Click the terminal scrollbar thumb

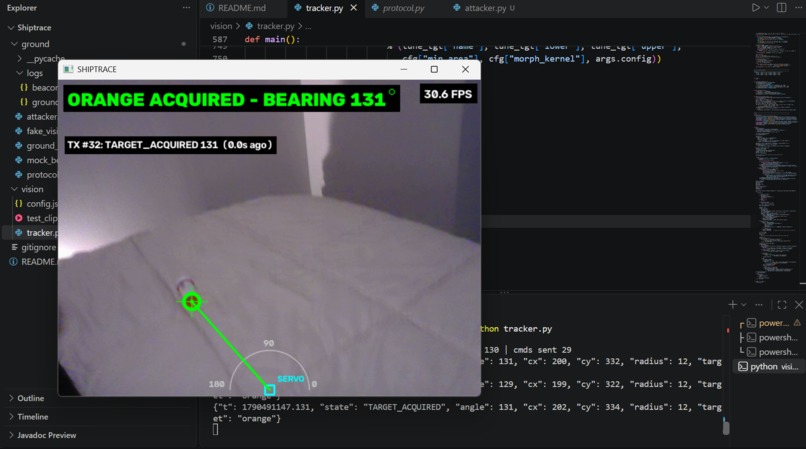[x=726, y=427]
